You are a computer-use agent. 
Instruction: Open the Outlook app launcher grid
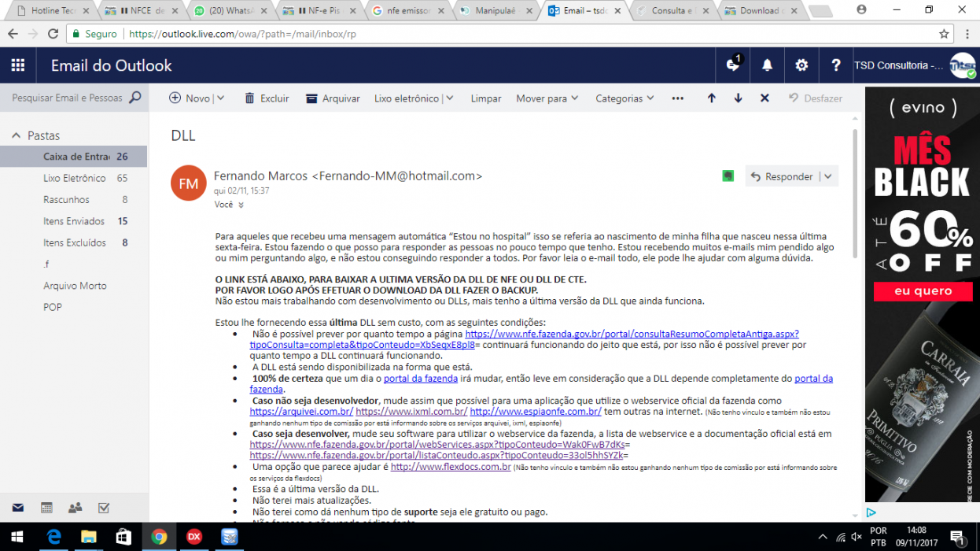(x=17, y=65)
